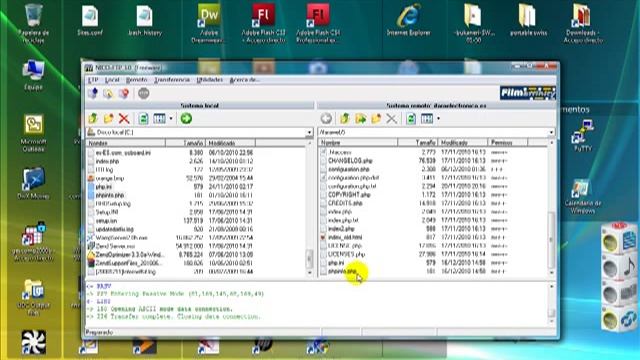Screen dimensions: 640x360
Task: Sort remote files by Nombre column header
Action: pyautogui.click(x=358, y=142)
